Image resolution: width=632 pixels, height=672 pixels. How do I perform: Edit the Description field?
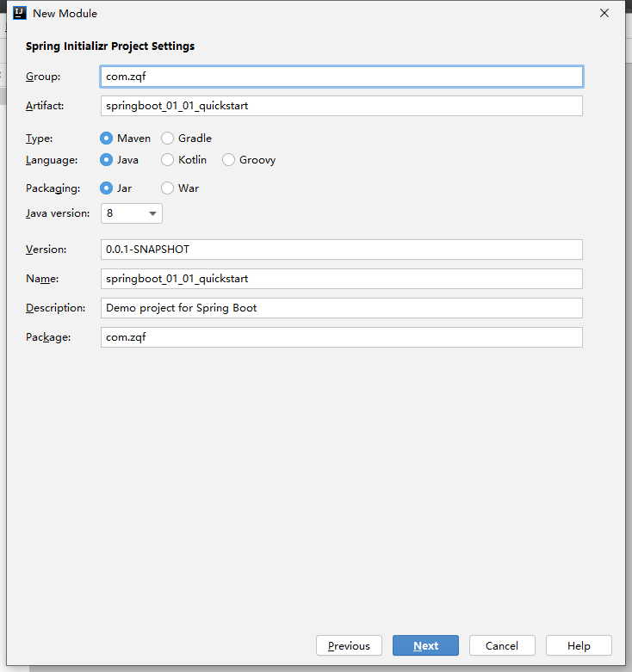click(x=342, y=308)
